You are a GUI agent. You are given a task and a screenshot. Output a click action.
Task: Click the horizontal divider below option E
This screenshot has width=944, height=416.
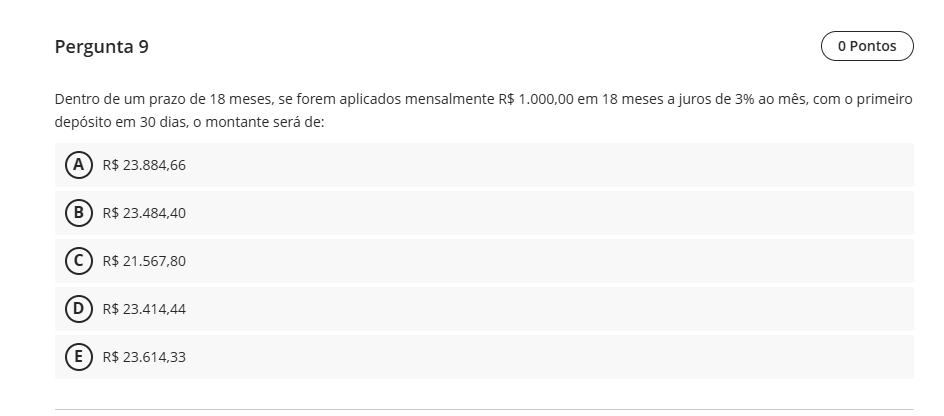point(484,409)
